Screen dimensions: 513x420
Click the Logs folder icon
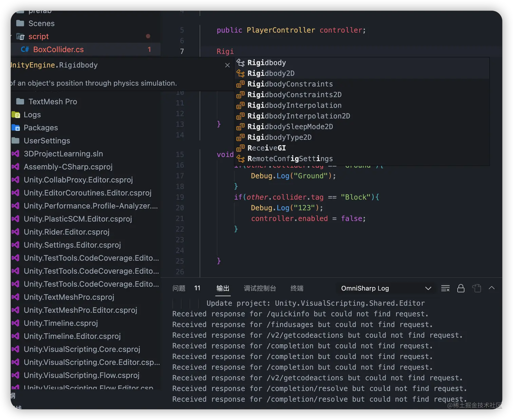[x=16, y=115]
